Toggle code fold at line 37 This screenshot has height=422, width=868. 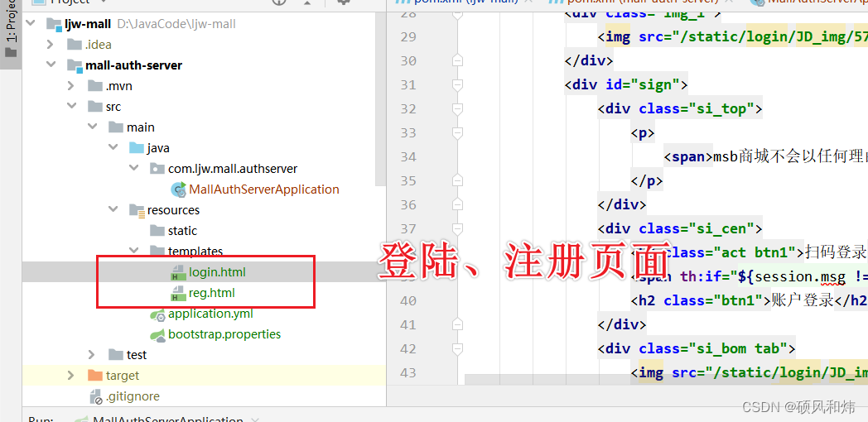tap(457, 228)
